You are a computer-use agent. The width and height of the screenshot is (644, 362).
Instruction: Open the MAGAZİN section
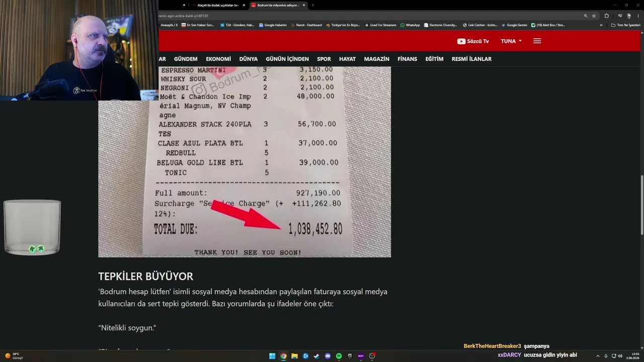(377, 59)
